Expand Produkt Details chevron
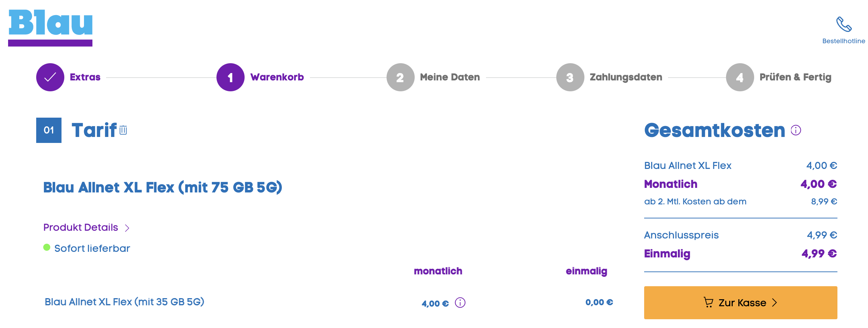Image resolution: width=868 pixels, height=328 pixels. (127, 228)
